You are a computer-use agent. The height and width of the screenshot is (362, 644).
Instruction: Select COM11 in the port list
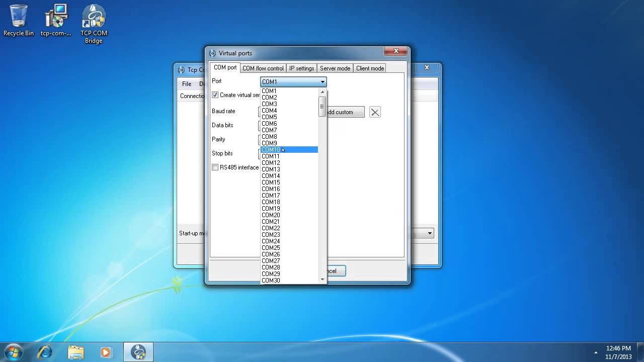tap(289, 156)
